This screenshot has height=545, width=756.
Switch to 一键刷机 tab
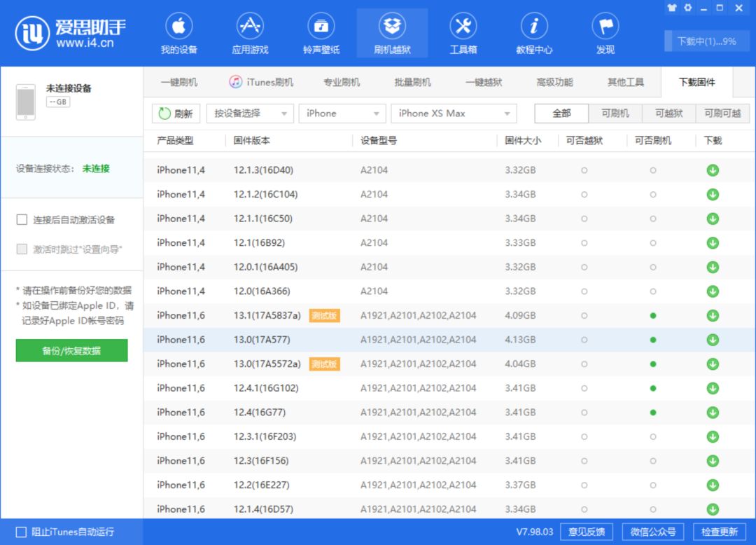[x=179, y=82]
